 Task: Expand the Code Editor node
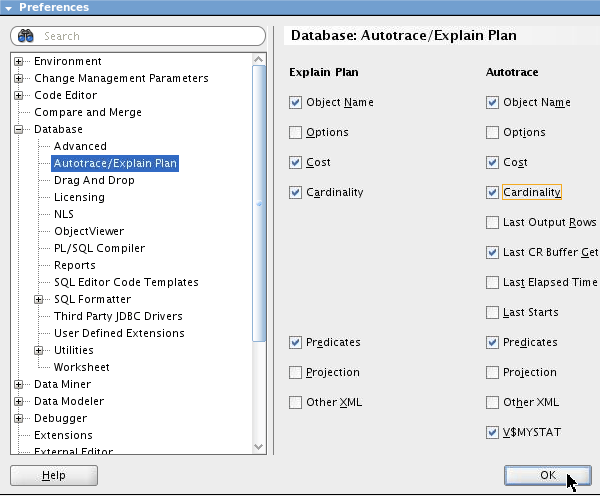(19, 95)
